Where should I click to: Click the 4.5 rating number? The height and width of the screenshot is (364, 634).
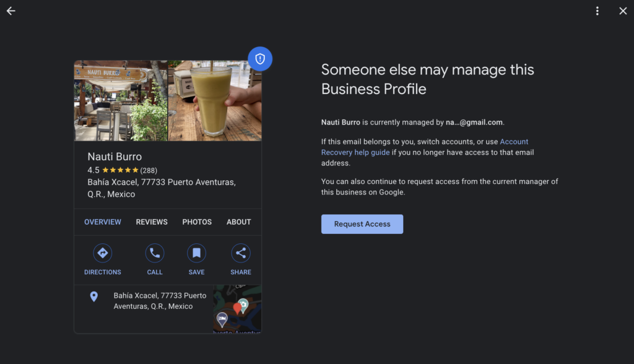pos(93,170)
